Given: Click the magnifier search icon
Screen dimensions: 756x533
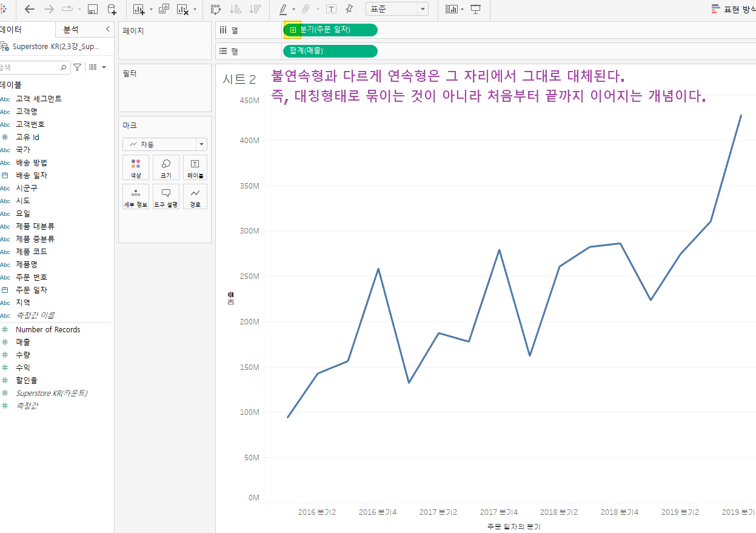Looking at the screenshot, I should click(64, 67).
